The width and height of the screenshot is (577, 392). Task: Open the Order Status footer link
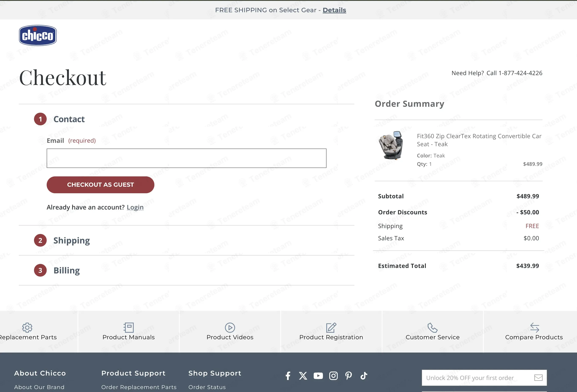point(207,387)
